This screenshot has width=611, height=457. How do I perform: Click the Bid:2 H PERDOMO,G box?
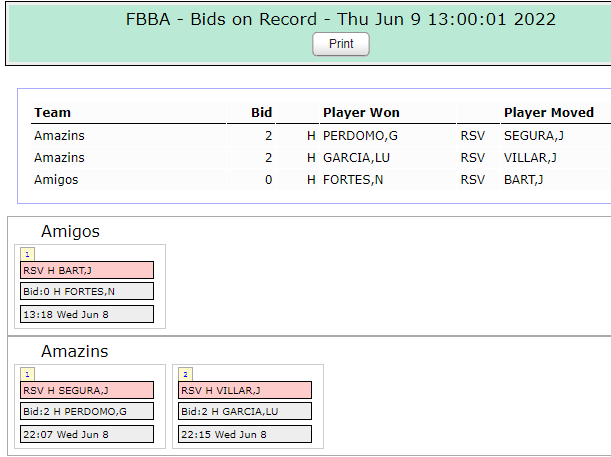coord(87,411)
